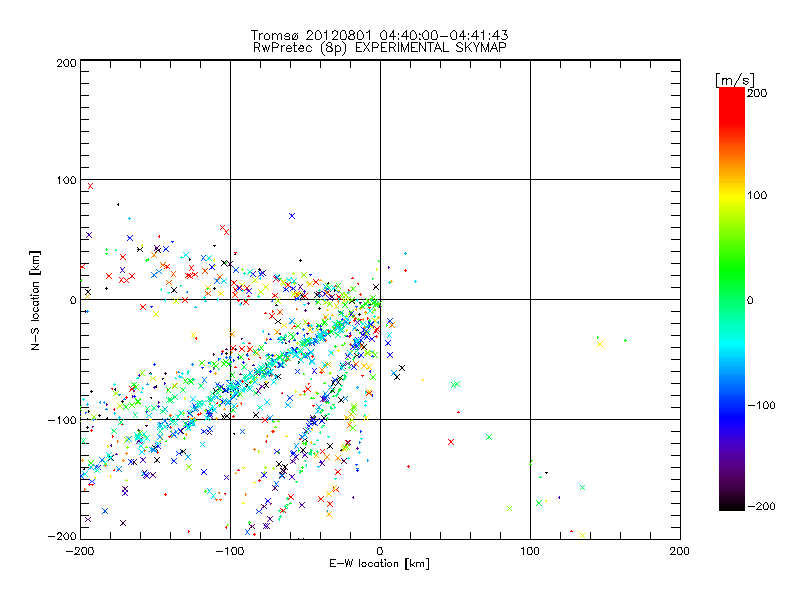Click the colorbar '-100' tick label

(x=761, y=406)
